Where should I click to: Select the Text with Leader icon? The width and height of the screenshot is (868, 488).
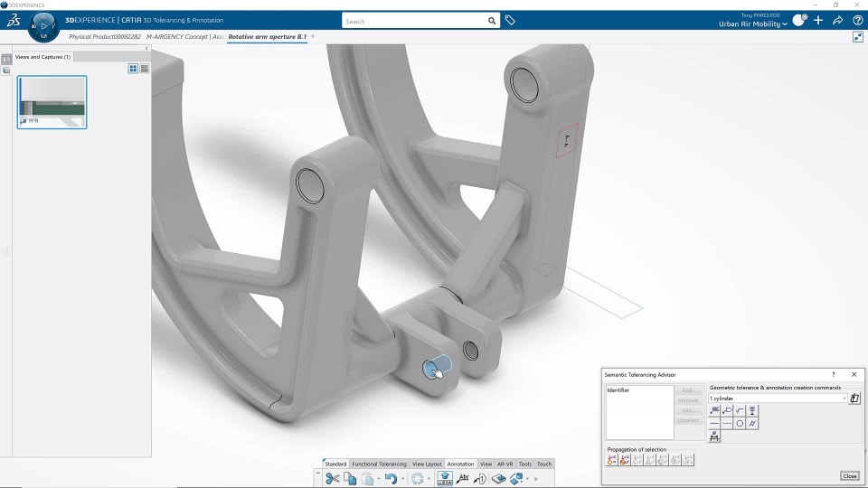463,479
